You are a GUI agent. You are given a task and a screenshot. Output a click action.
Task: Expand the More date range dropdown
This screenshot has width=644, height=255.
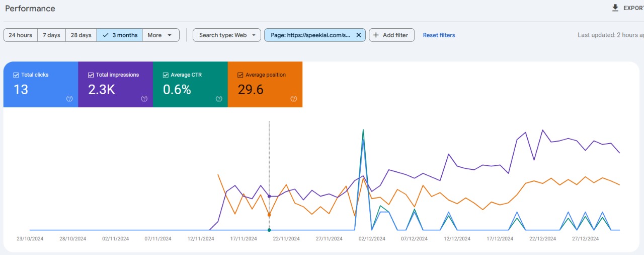(160, 35)
